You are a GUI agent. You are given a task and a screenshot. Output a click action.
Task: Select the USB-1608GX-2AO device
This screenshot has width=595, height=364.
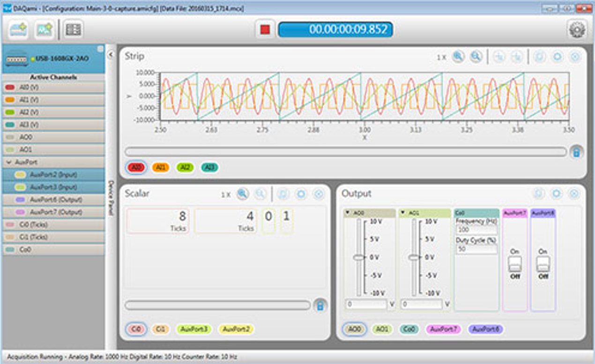[x=53, y=59]
